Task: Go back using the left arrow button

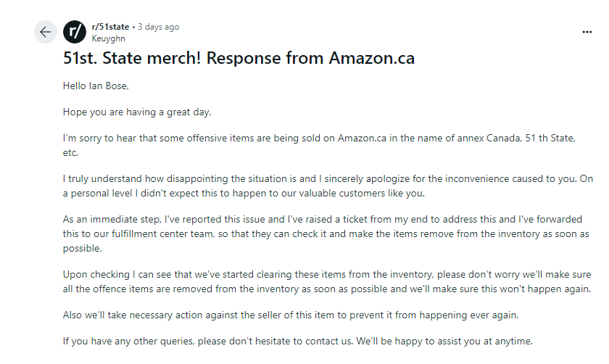Action: click(x=46, y=32)
